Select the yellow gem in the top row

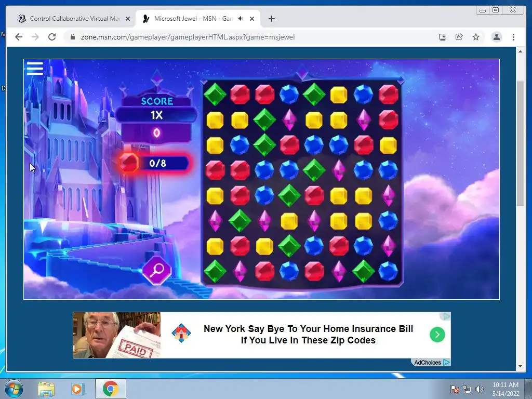tap(339, 95)
